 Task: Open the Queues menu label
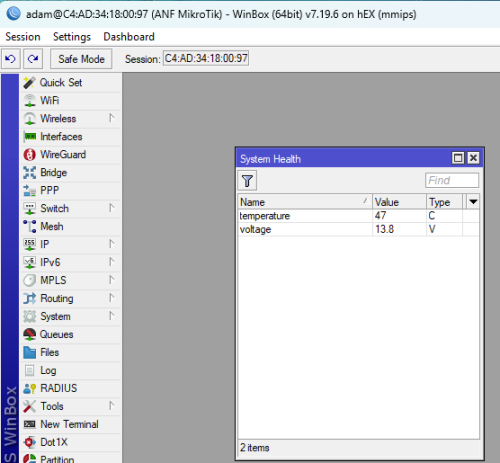click(x=57, y=335)
